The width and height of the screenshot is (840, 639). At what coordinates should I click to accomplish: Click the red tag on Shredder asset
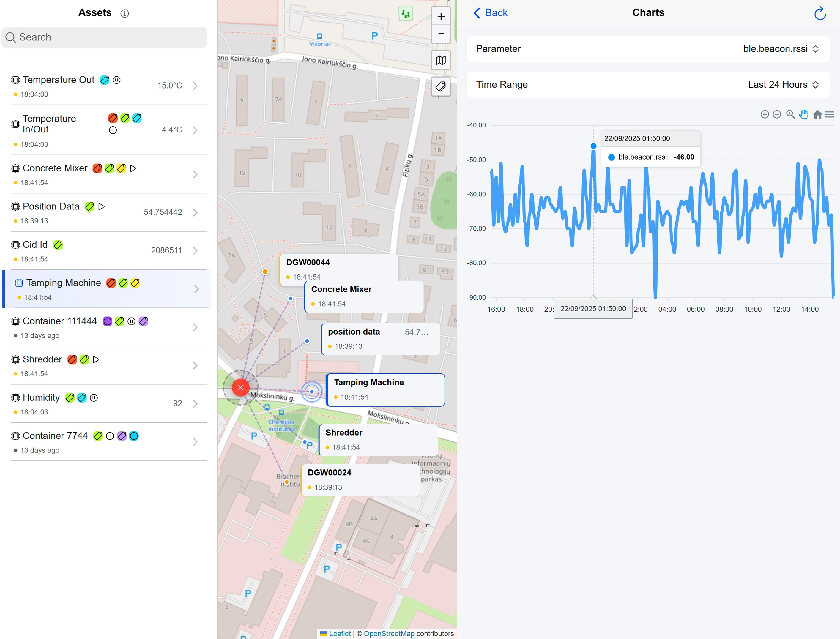pos(72,359)
